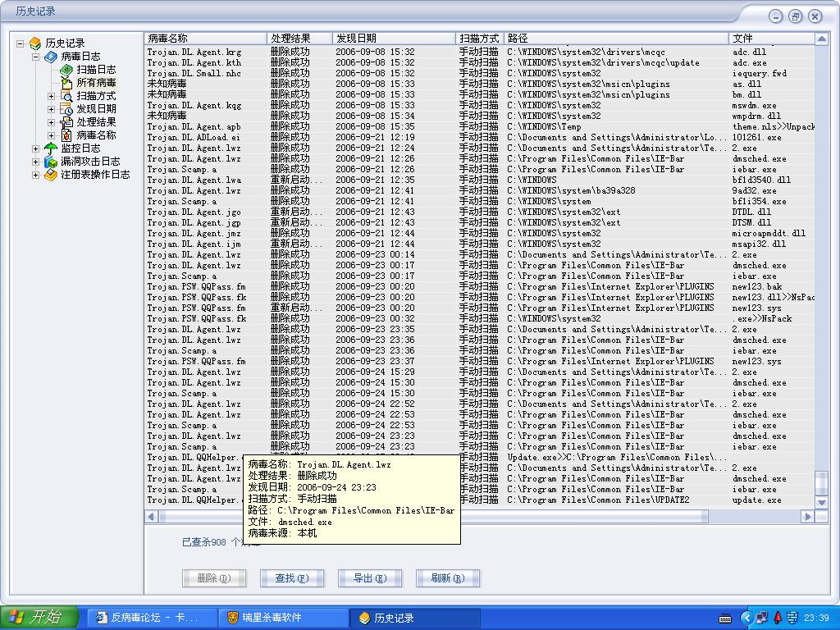Click horizontal scrollbar left arrow
The height and width of the screenshot is (630, 840).
(x=151, y=517)
